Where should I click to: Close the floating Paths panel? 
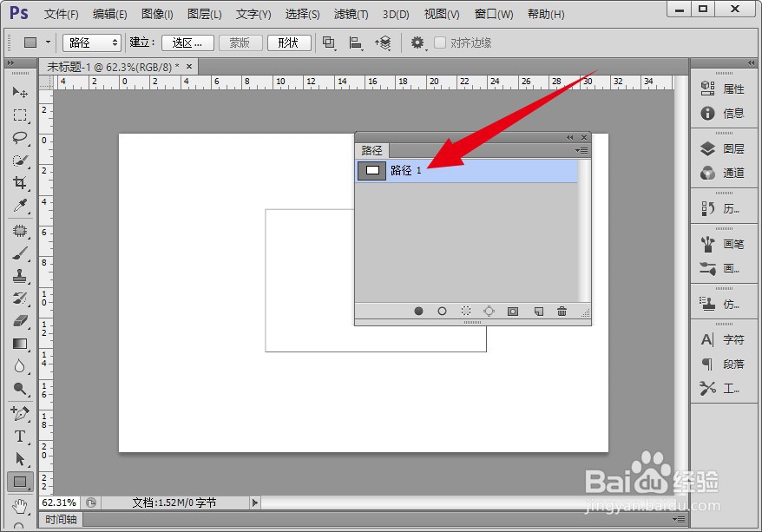click(x=583, y=137)
